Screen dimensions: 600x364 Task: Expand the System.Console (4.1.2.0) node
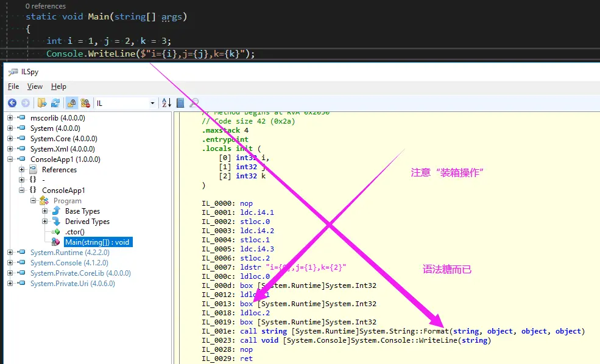pos(10,263)
